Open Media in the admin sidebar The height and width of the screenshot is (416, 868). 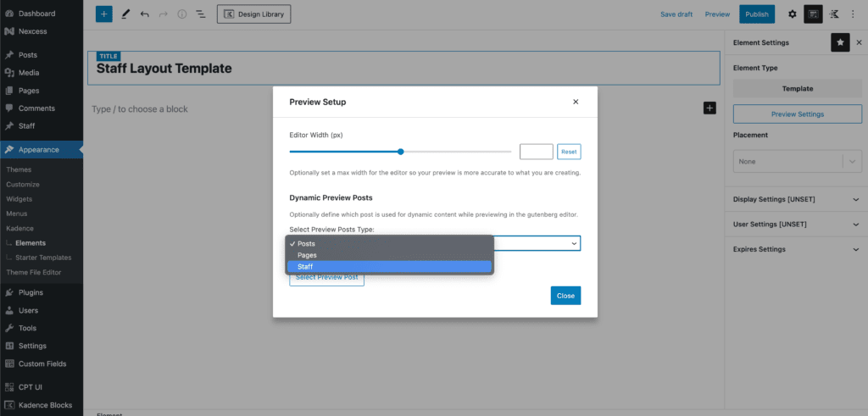click(42, 73)
